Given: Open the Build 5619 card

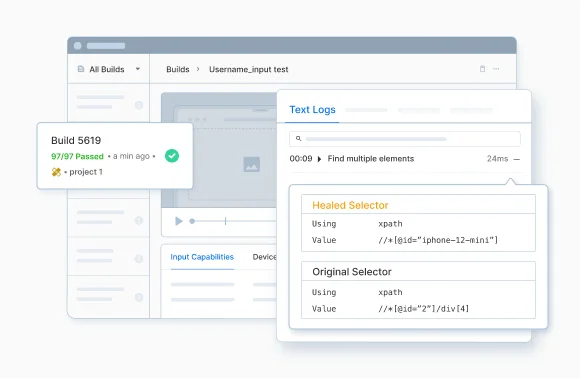Looking at the screenshot, I should 115,156.
